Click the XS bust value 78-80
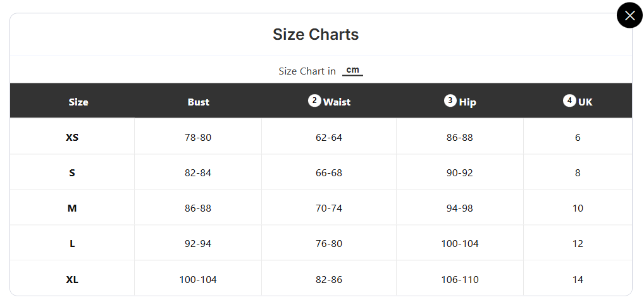 [x=199, y=137]
